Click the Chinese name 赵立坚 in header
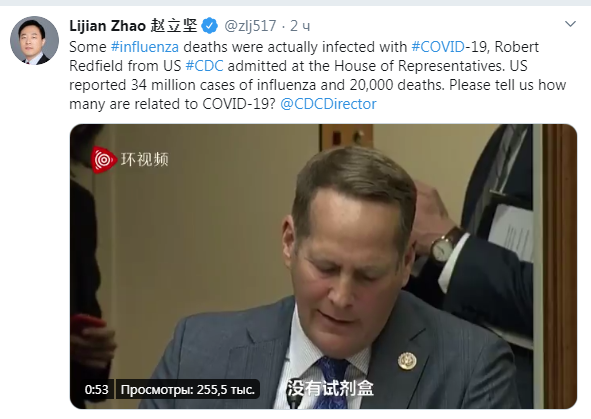This screenshot has width=591, height=419. click(x=174, y=26)
